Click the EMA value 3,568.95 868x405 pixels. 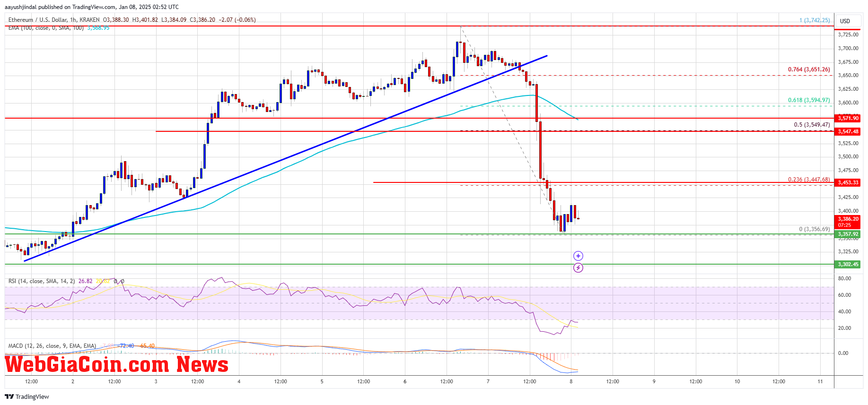(x=98, y=28)
